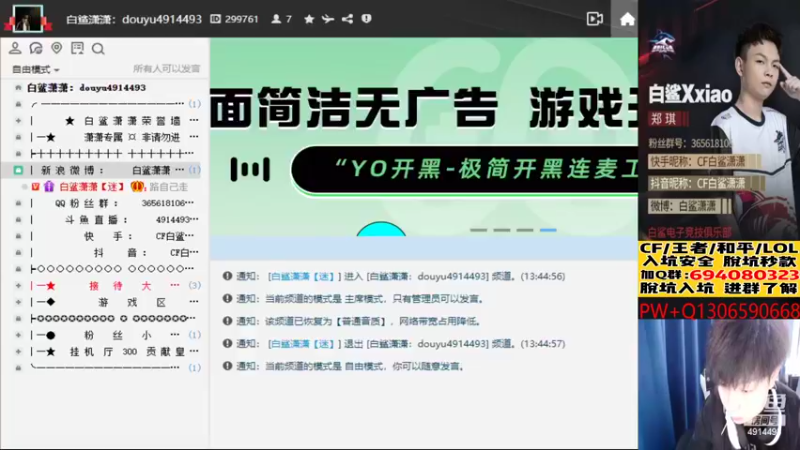Expand the 粉丝小 channel
This screenshot has width=800, height=450.
(x=18, y=335)
